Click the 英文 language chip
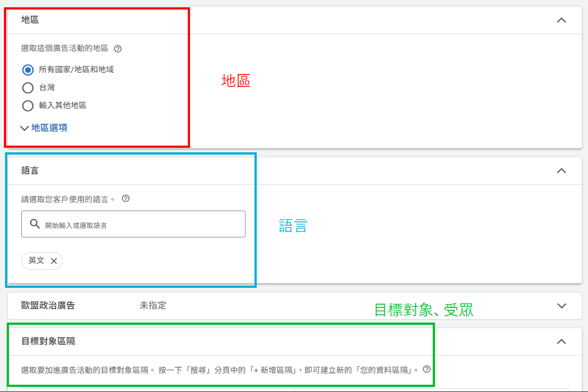The image size is (588, 392). 35,260
